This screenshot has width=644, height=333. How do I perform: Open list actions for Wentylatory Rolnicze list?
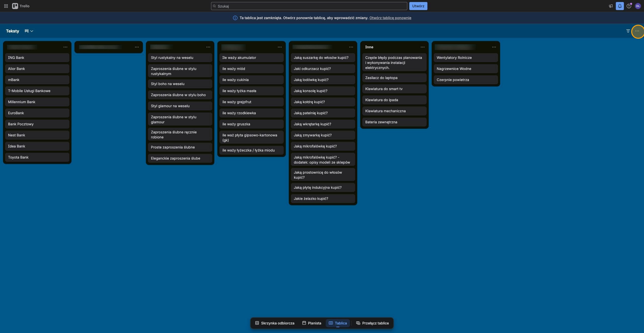pyautogui.click(x=494, y=47)
